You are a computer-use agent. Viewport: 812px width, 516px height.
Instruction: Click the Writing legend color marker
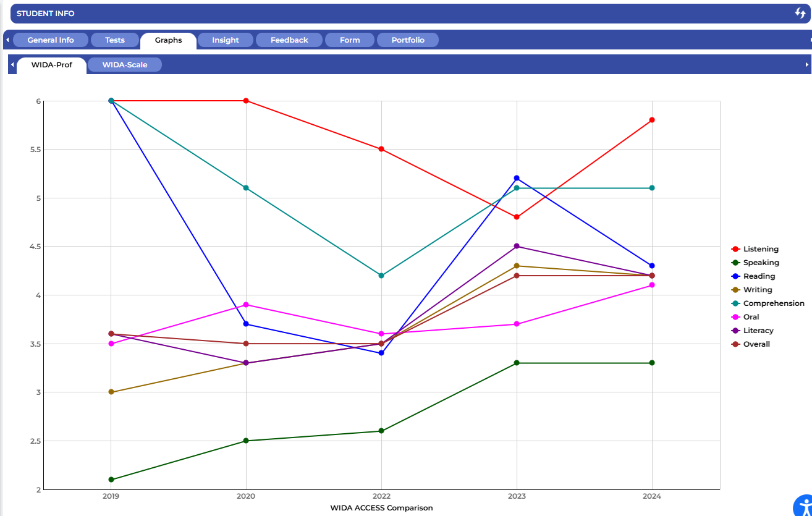(735, 290)
